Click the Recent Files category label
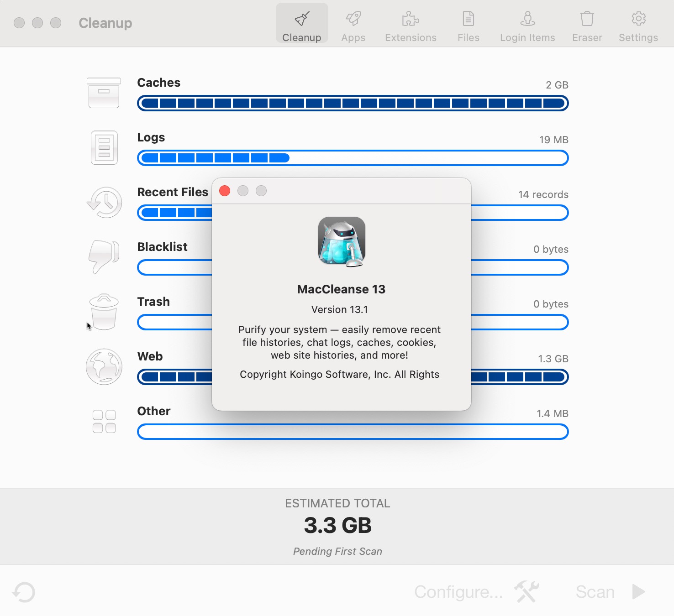 click(173, 192)
